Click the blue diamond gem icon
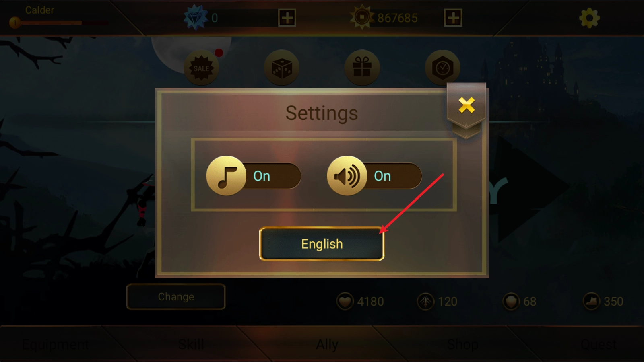This screenshot has height=362, width=644. point(196,18)
